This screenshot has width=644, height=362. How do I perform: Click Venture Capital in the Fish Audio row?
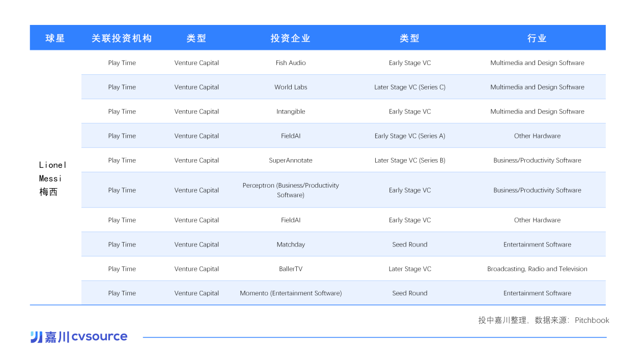coord(197,63)
